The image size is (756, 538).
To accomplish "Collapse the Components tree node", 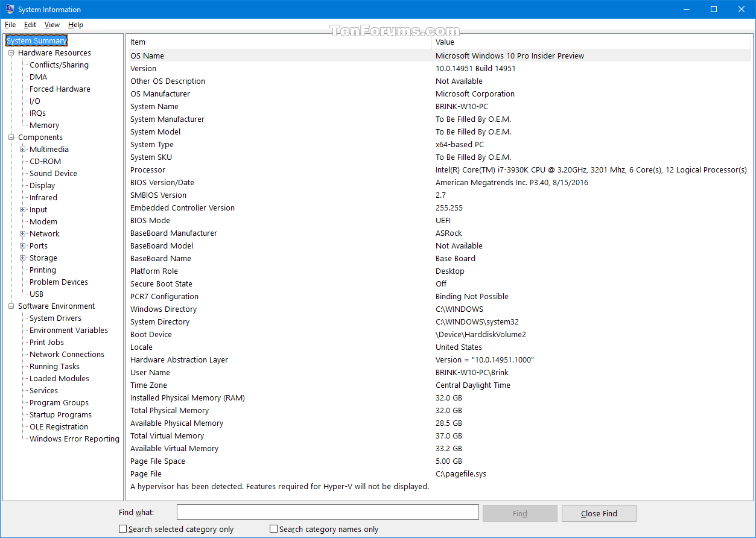I will [x=11, y=137].
